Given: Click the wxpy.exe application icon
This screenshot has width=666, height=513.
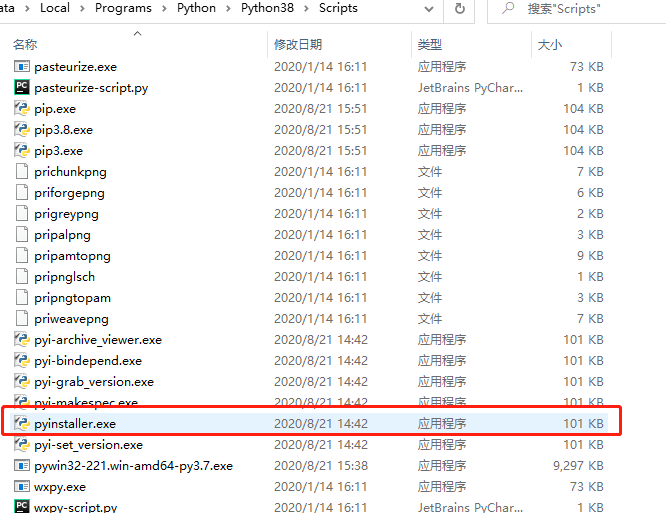Looking at the screenshot, I should coord(22,486).
